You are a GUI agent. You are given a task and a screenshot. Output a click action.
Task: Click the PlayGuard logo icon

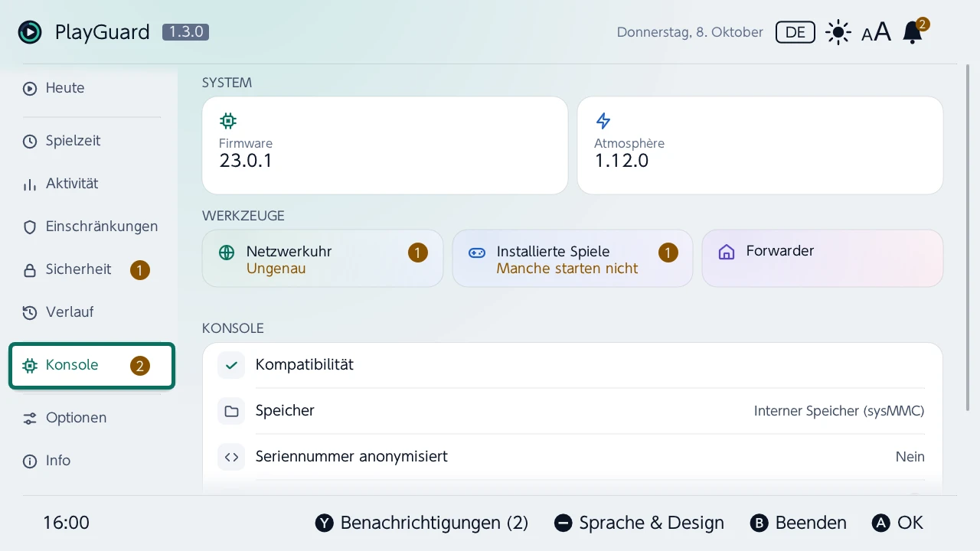point(30,32)
